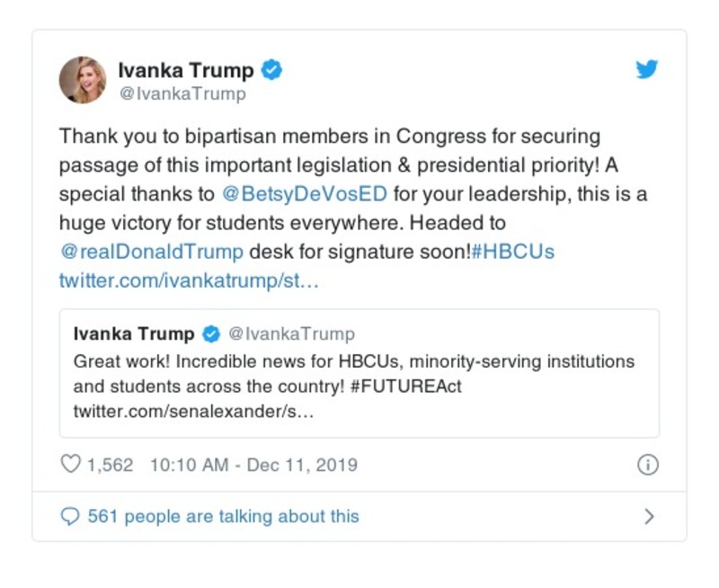Open "561 people are talking about this"
Viewport: 719px width, 588px height.
[223, 517]
